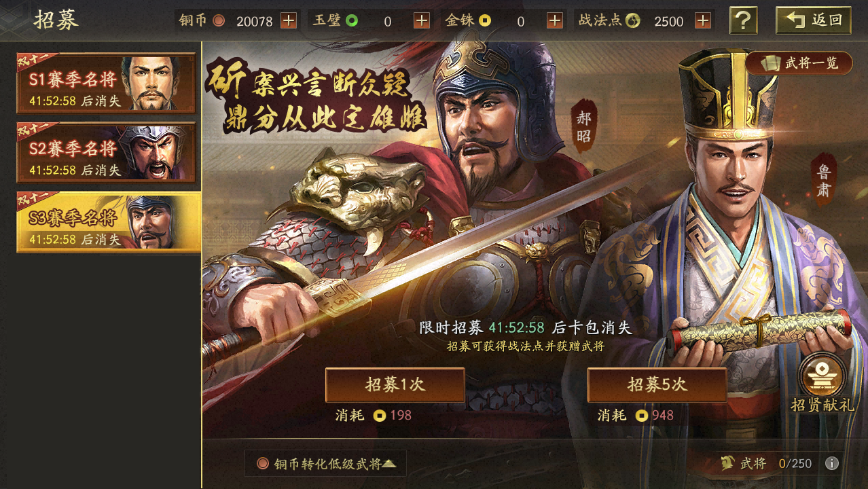Click the plus icon next to 铜币

point(289,21)
